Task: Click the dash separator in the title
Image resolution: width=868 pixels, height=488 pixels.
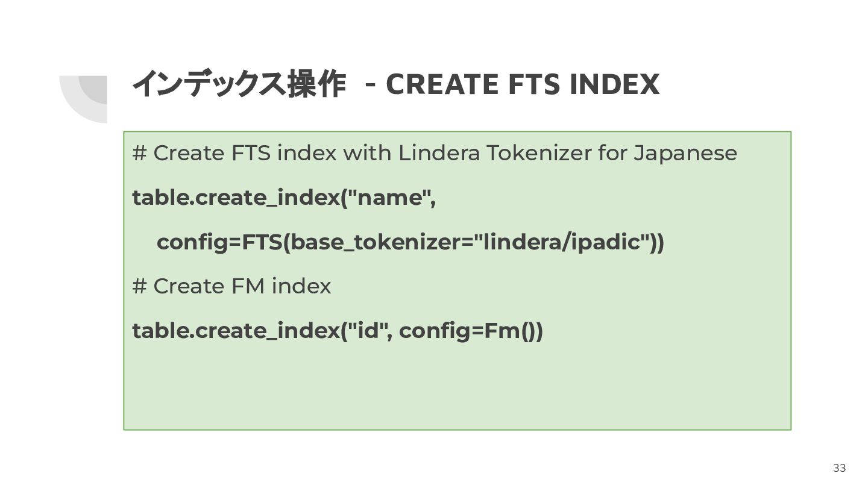Action: point(371,86)
